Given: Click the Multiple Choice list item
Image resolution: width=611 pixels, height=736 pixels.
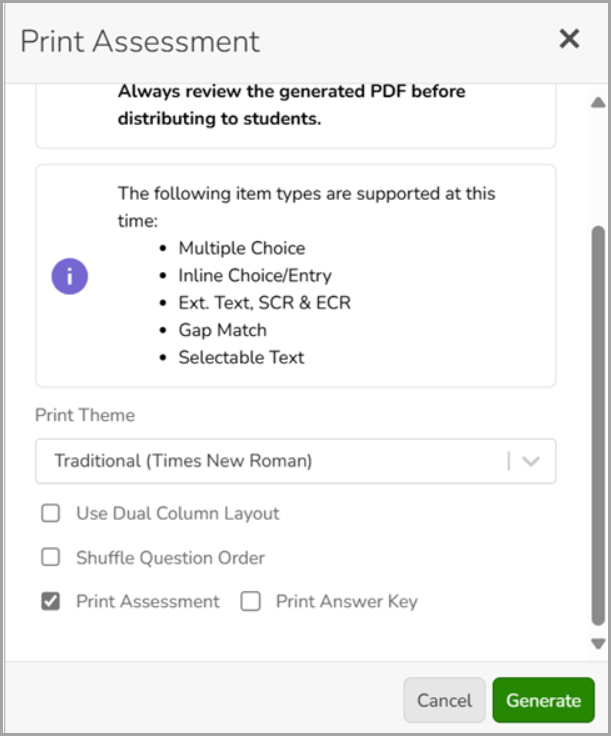Looking at the screenshot, I should pos(242,248).
